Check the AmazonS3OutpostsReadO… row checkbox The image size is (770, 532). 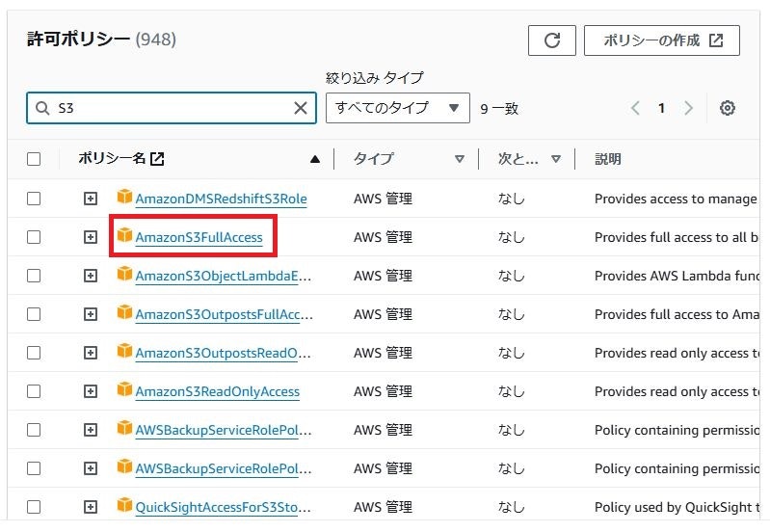(x=34, y=353)
